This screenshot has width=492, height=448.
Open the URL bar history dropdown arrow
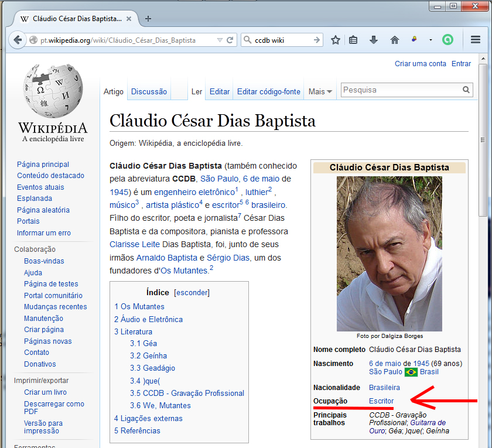(220, 40)
